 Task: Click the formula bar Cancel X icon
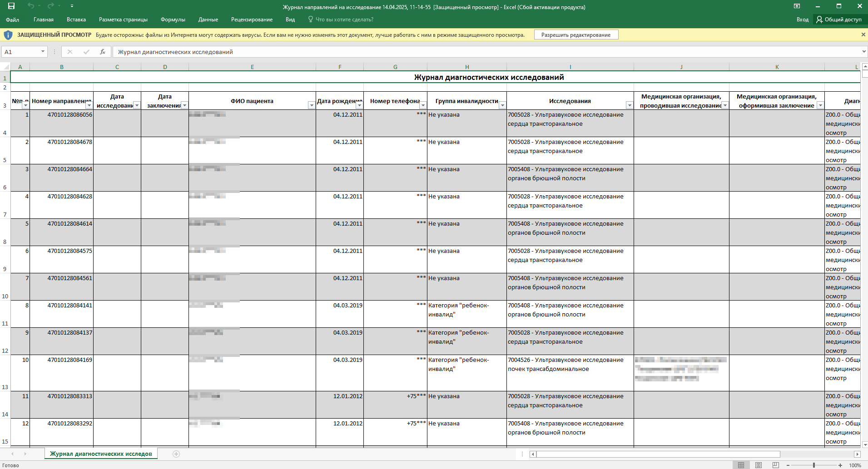pos(70,52)
